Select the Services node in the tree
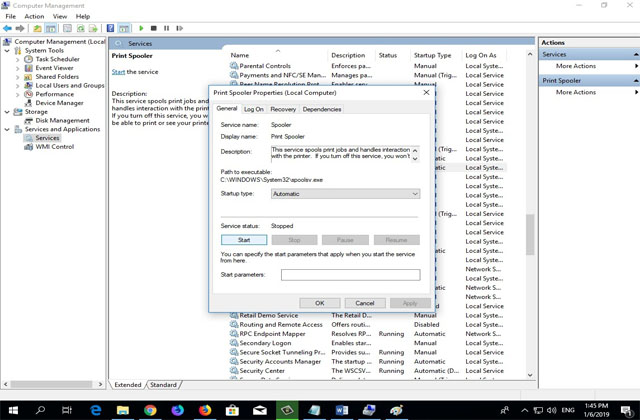 (47, 138)
